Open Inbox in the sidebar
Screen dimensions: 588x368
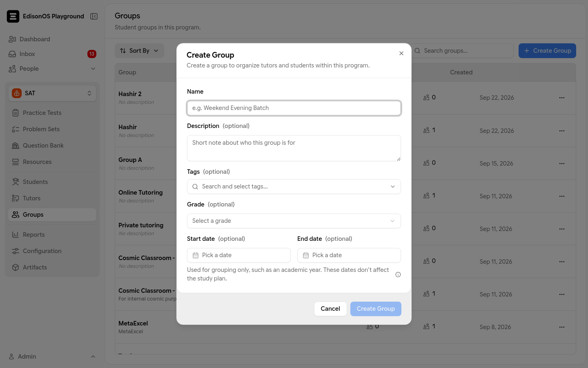click(52, 54)
